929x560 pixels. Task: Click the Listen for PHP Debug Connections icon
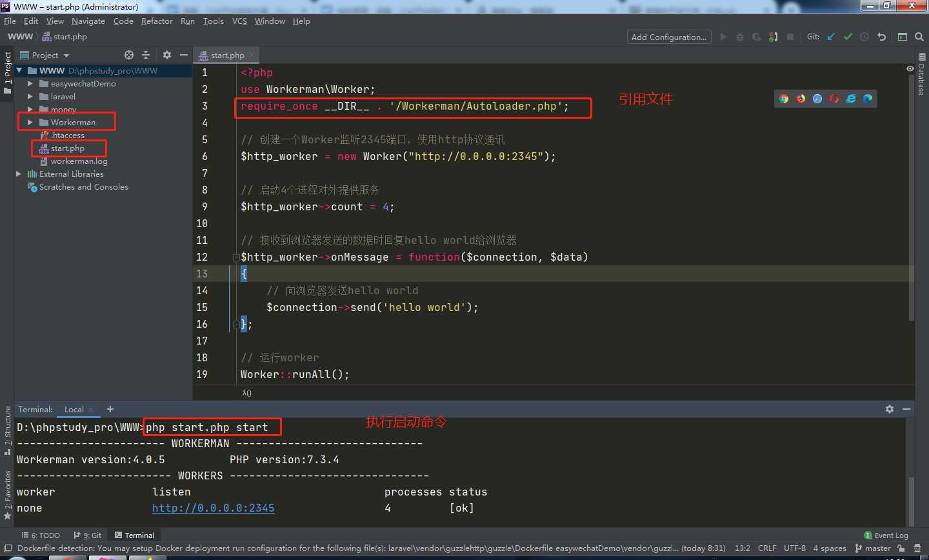[773, 37]
